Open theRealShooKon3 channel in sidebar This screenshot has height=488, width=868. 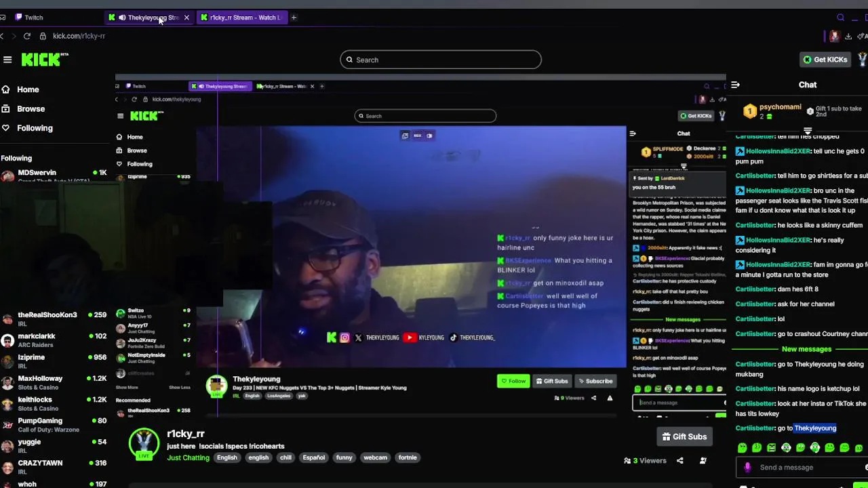(x=54, y=319)
